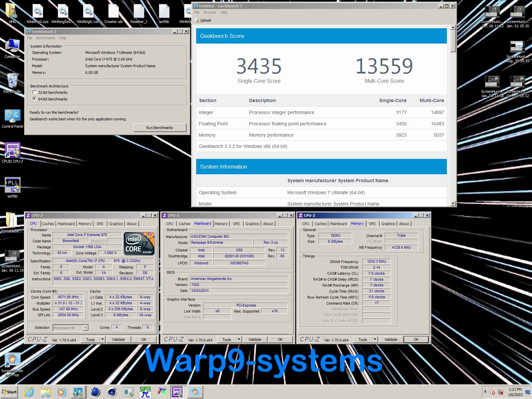Click the 3435 Single-Core Score value
532x399 pixels.
[259, 66]
